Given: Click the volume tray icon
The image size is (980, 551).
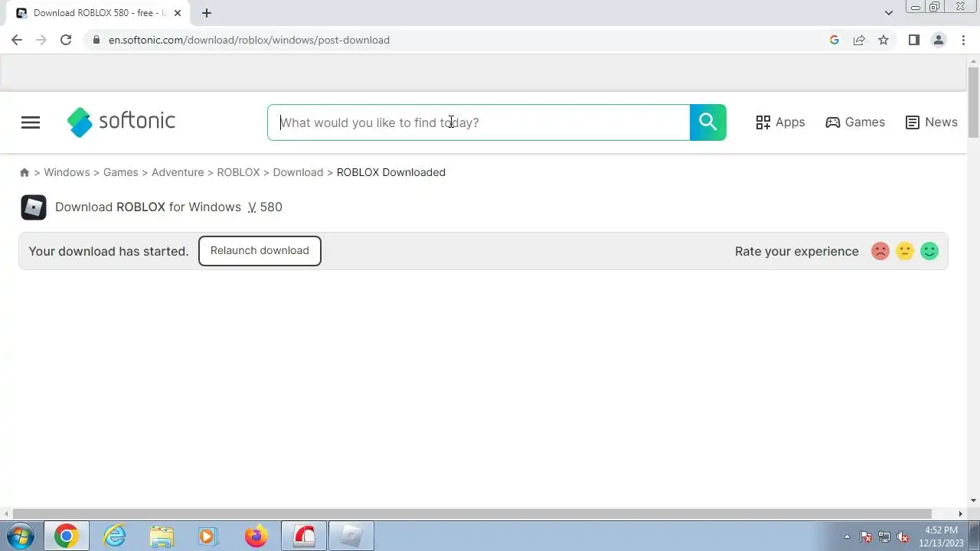Looking at the screenshot, I should click(903, 537).
